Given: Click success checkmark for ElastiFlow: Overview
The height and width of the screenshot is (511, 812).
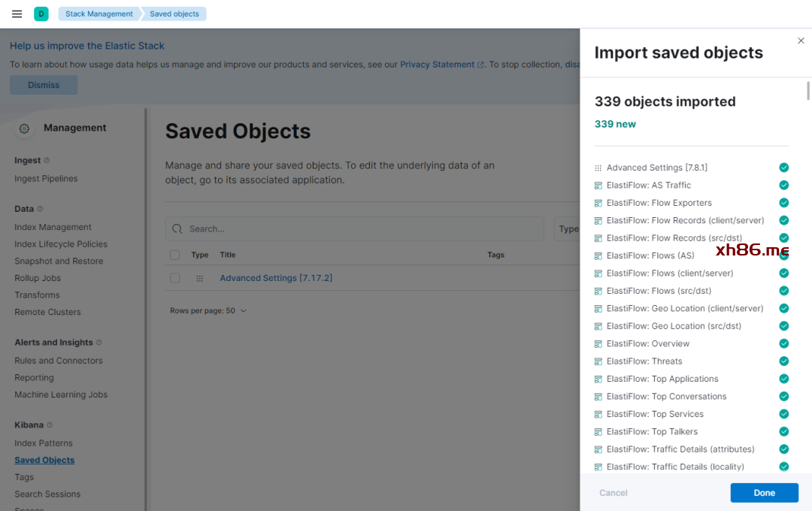Looking at the screenshot, I should pos(783,343).
